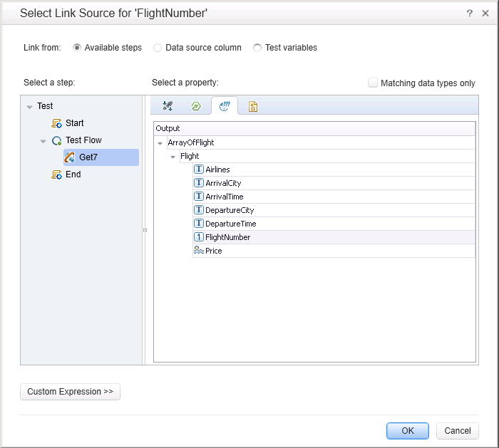This screenshot has width=499, height=448.
Task: Open the dialog help question mark
Action: (470, 14)
